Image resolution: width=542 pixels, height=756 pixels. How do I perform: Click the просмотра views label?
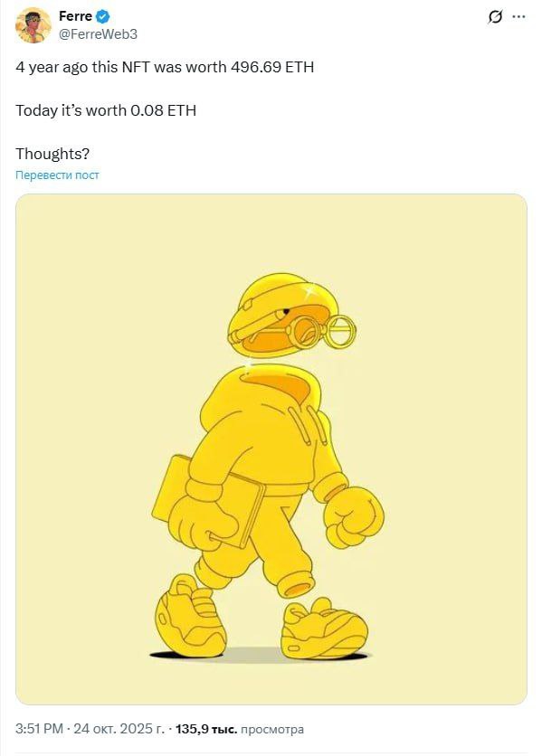[x=272, y=730]
